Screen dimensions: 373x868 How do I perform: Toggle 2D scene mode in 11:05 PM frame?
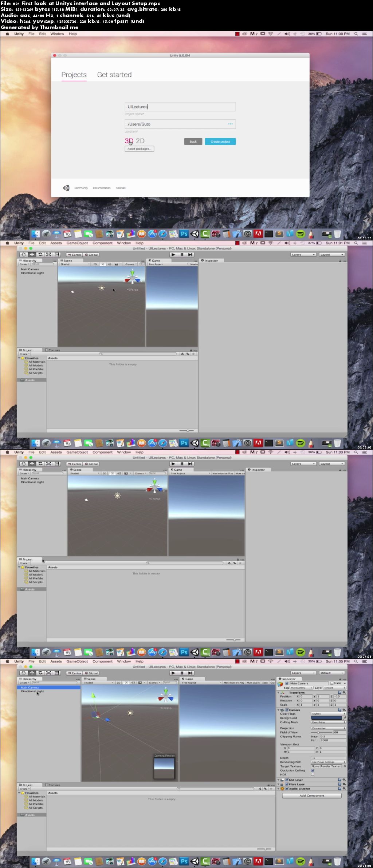(x=118, y=682)
